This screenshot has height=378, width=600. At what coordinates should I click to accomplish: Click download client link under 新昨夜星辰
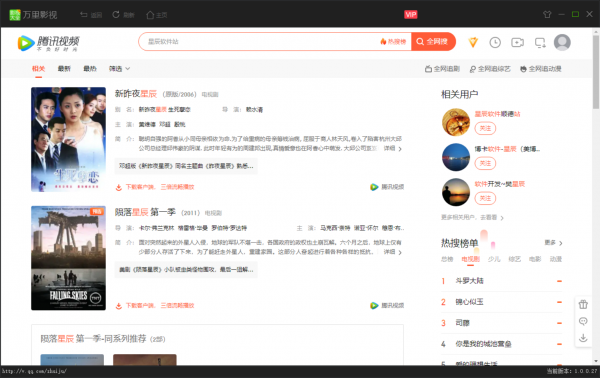pyautogui.click(x=155, y=187)
